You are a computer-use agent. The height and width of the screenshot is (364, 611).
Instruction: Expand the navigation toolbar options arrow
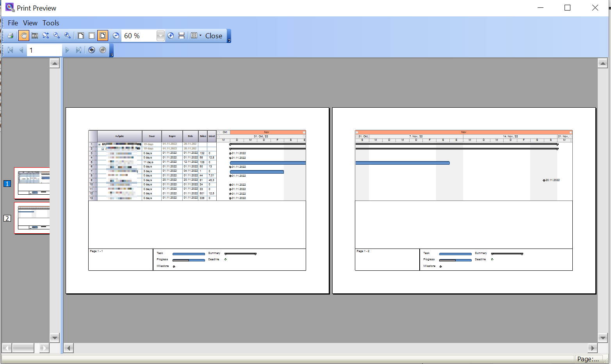(112, 55)
